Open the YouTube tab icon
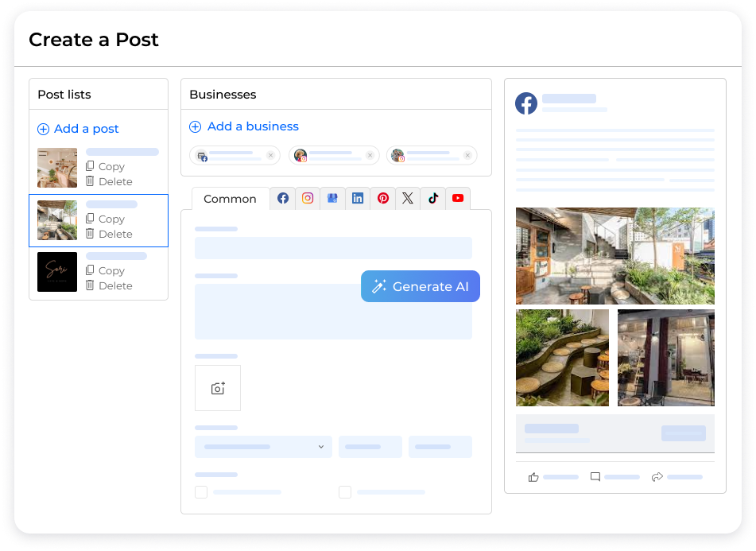 coord(458,198)
